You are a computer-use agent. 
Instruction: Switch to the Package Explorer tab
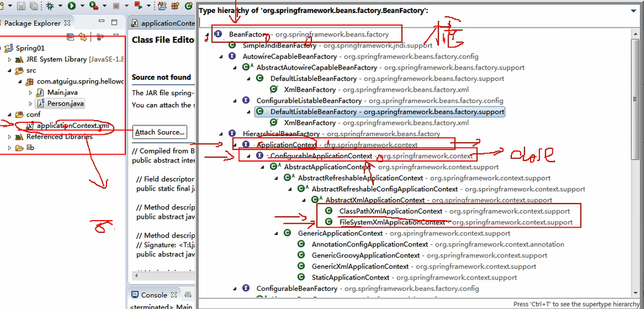tap(32, 23)
